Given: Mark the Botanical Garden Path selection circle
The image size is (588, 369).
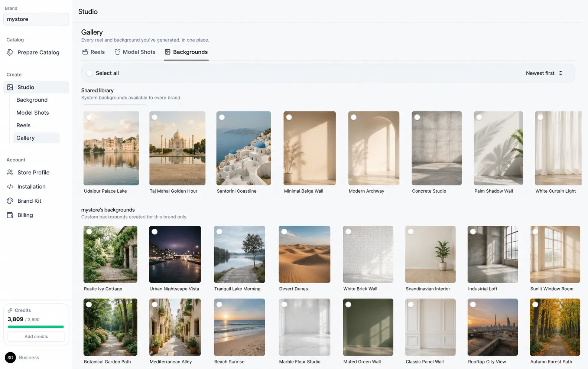Looking at the screenshot, I should coord(89,304).
